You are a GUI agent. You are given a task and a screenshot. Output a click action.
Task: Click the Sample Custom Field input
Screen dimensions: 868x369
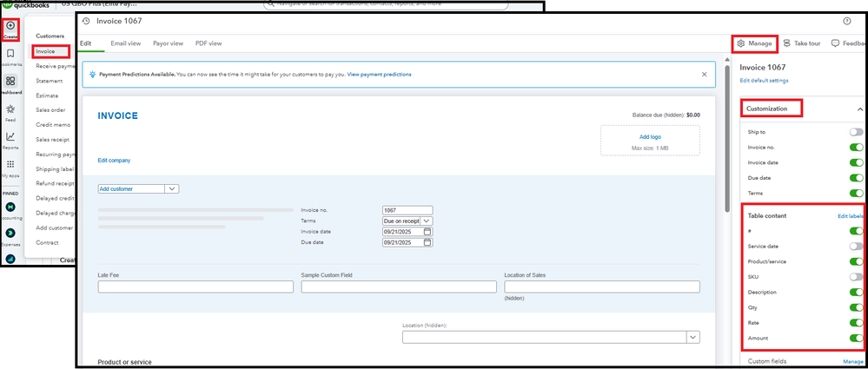(399, 287)
